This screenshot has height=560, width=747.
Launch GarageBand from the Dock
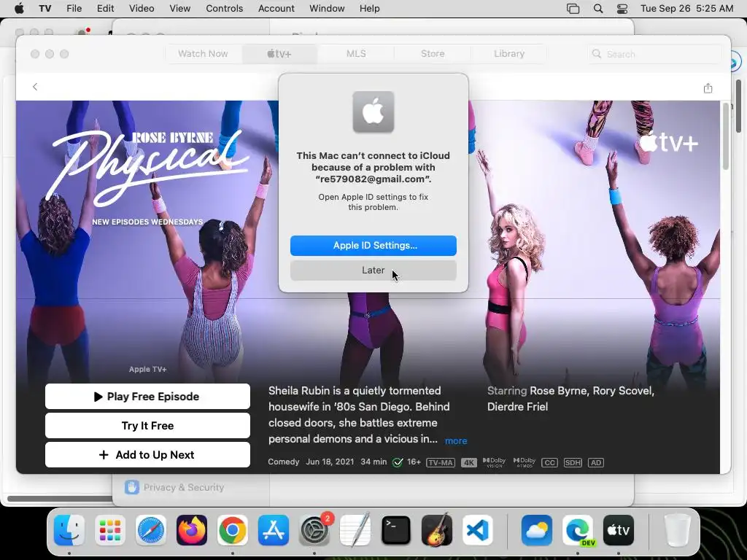(x=437, y=530)
